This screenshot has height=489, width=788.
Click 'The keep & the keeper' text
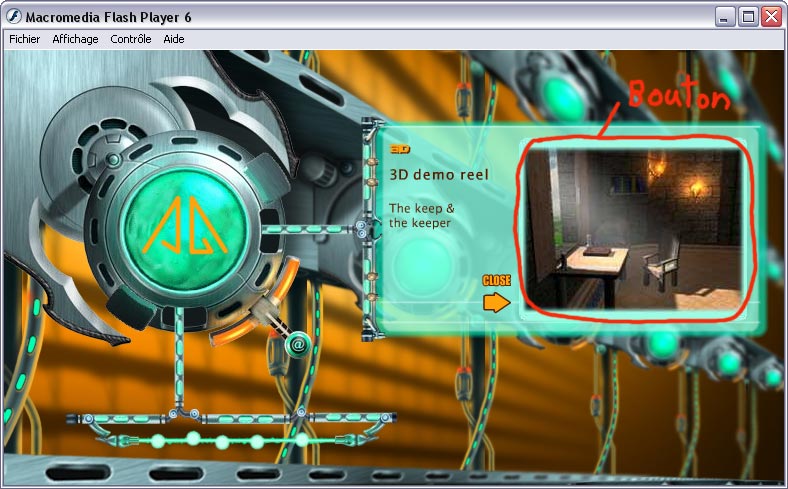pyautogui.click(x=421, y=215)
